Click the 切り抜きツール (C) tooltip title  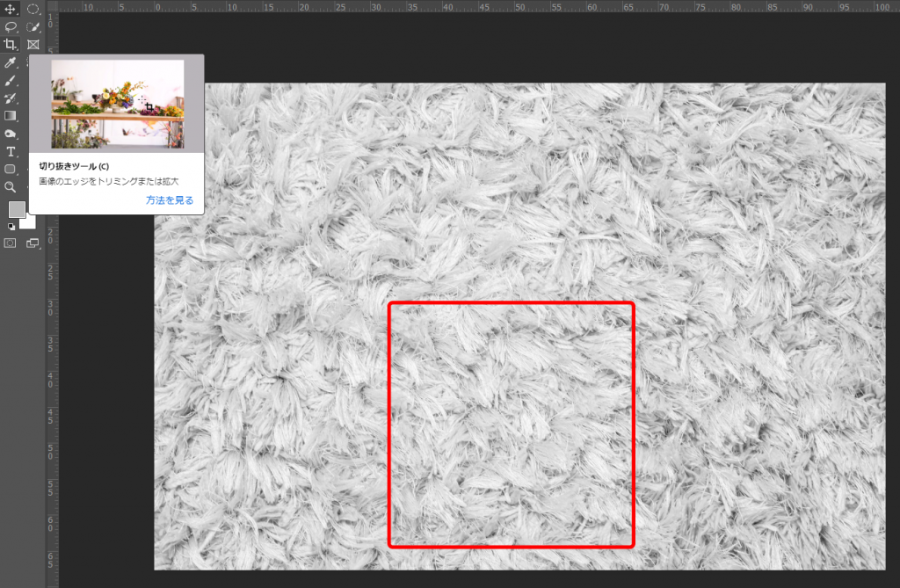[74, 166]
